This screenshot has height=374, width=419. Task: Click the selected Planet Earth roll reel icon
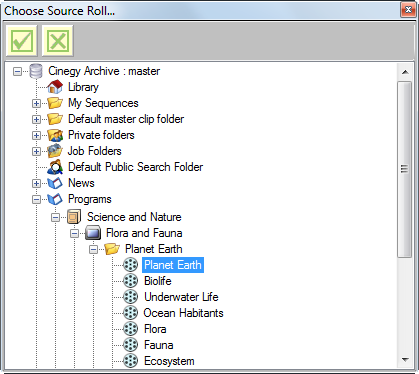tap(130, 265)
